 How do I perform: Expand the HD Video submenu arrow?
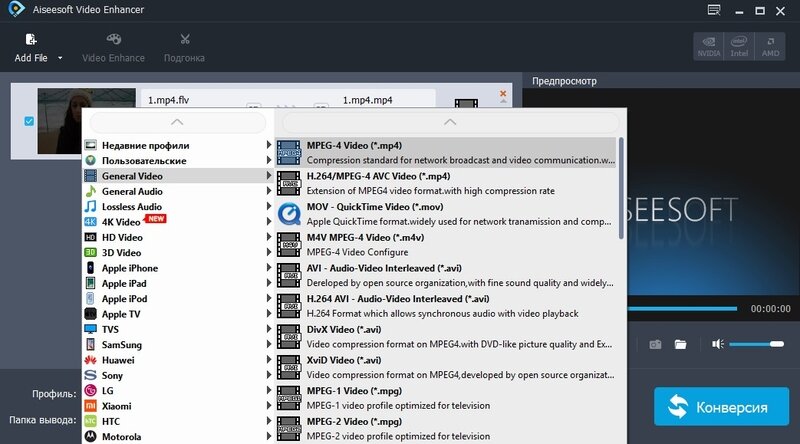(x=268, y=237)
